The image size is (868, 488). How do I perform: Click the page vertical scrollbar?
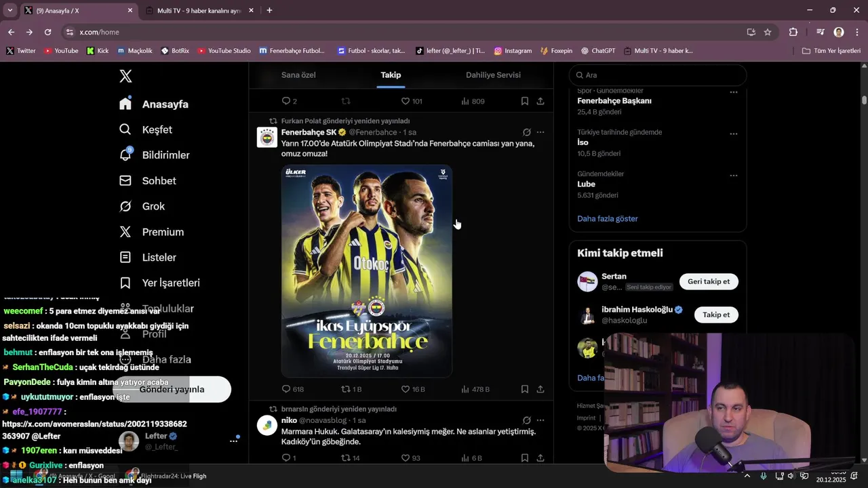pyautogui.click(x=864, y=100)
